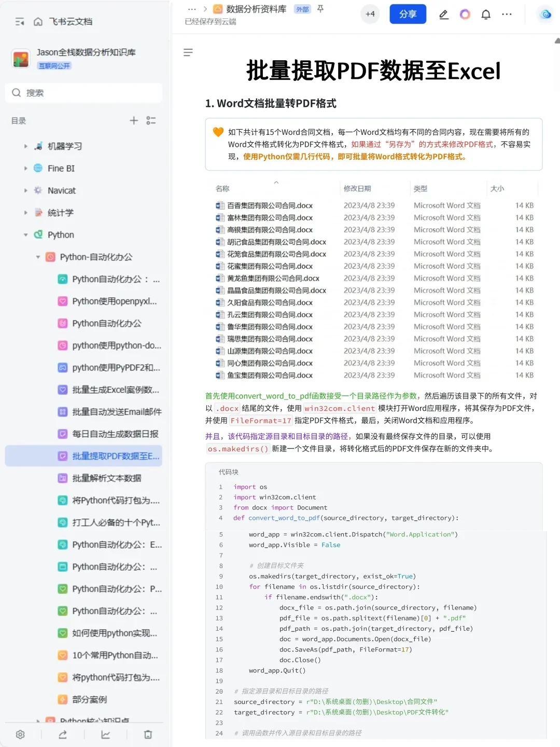Viewport: 560px width, 747px height.
Task: Open the top-right more options menu
Action: point(507,14)
